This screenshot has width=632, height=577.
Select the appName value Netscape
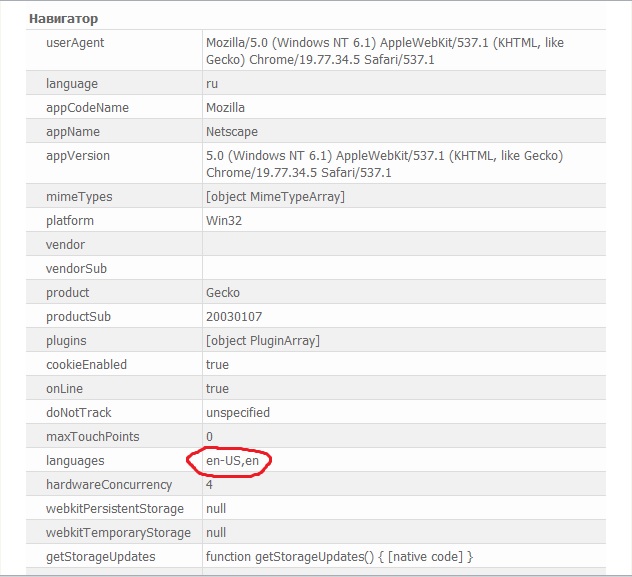[232, 132]
